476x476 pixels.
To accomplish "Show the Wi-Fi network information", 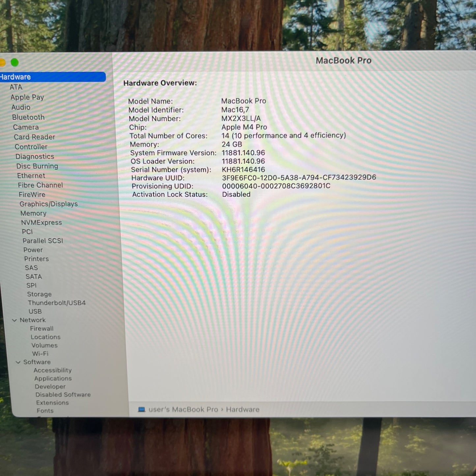I will click(40, 353).
